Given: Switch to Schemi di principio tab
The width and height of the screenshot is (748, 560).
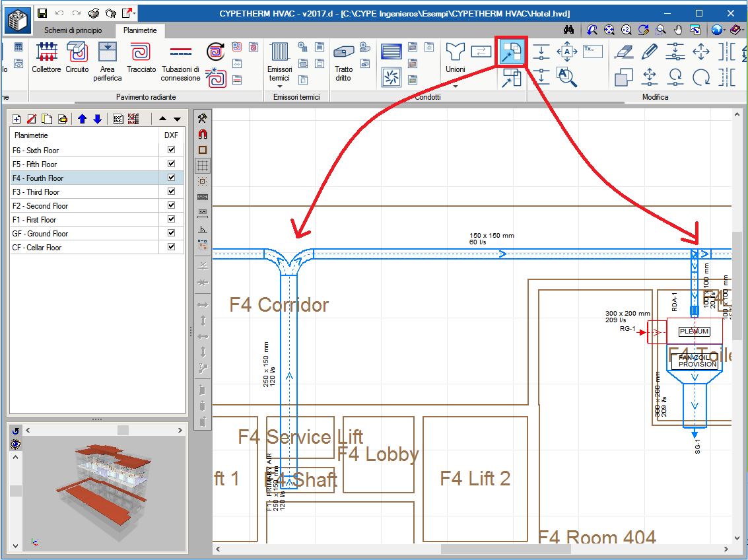Looking at the screenshot, I should pos(73,30).
